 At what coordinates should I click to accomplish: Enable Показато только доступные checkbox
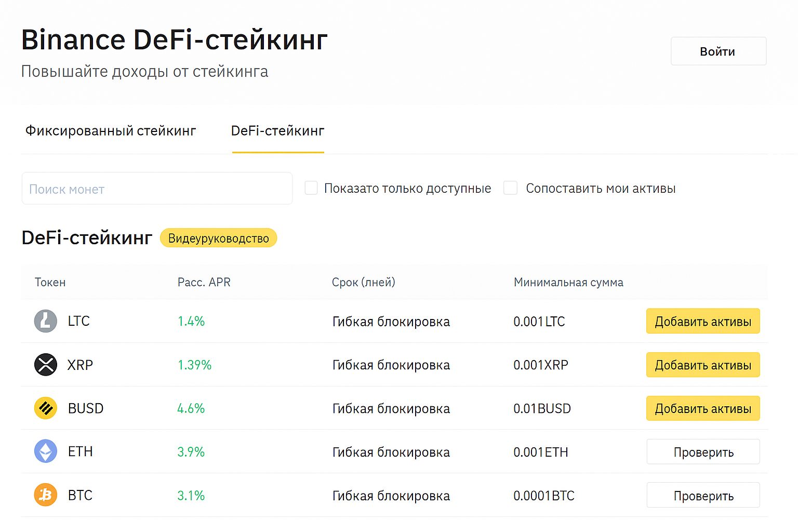click(x=311, y=188)
